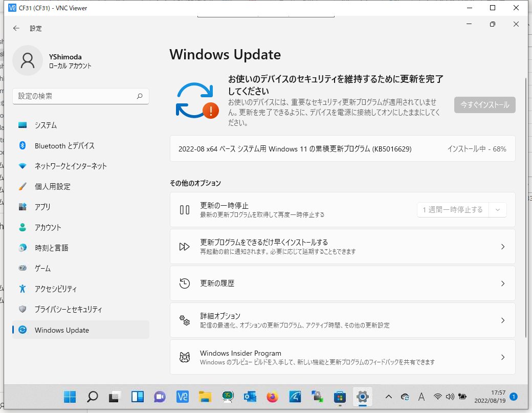Expand the pause duration dropdown arrow
The width and height of the screenshot is (532, 413).
coord(497,210)
